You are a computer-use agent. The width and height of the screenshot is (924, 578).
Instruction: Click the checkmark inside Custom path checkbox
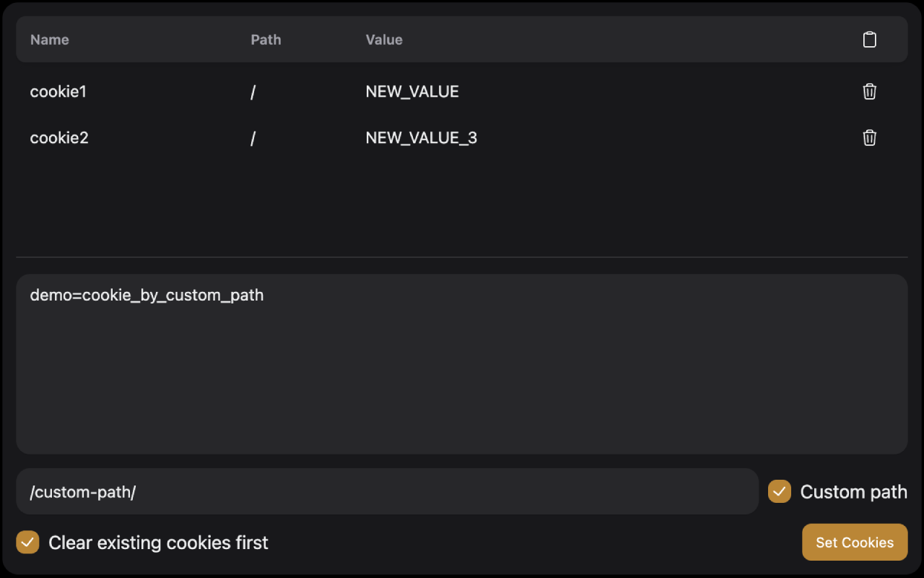tap(779, 491)
